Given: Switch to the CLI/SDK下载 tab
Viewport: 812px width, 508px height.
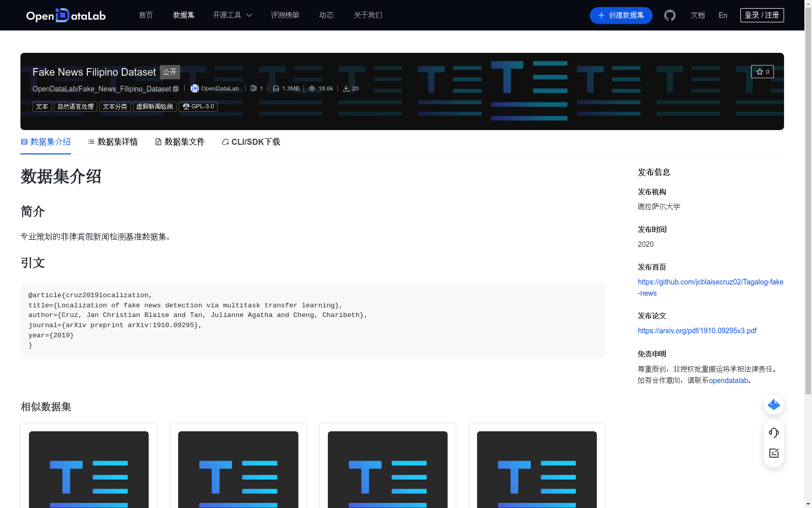Looking at the screenshot, I should point(250,142).
